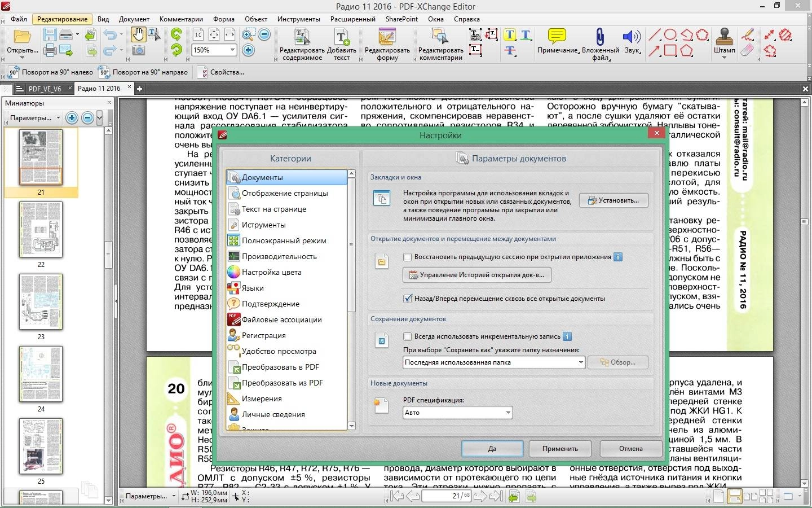Screen dimensions: 812x508
Task: Click the Отмена button
Action: pos(630,449)
